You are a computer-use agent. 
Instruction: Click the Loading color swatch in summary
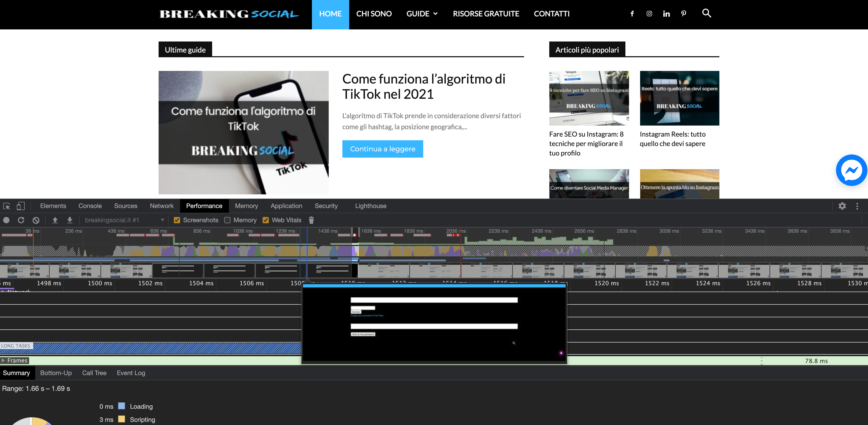[x=122, y=406]
